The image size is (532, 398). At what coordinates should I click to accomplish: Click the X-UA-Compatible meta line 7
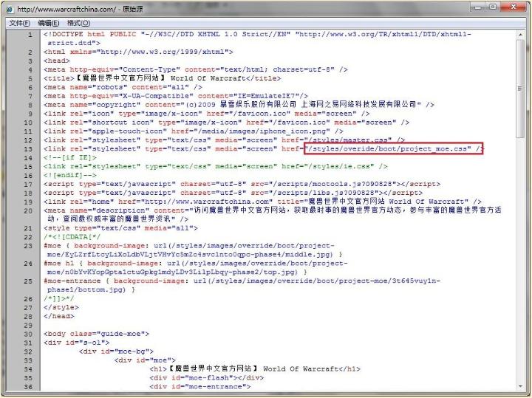tap(176, 96)
